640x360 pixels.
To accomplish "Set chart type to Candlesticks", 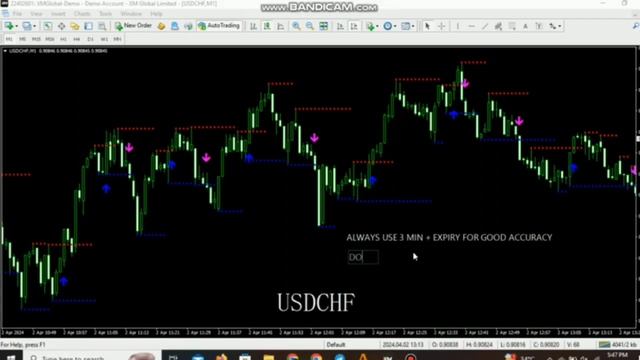I will coord(267,26).
